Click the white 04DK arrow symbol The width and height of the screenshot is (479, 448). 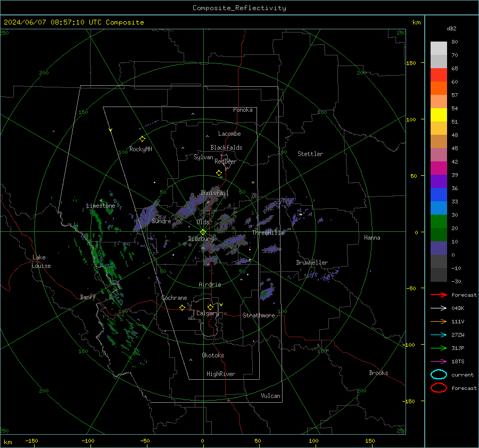tap(439, 308)
